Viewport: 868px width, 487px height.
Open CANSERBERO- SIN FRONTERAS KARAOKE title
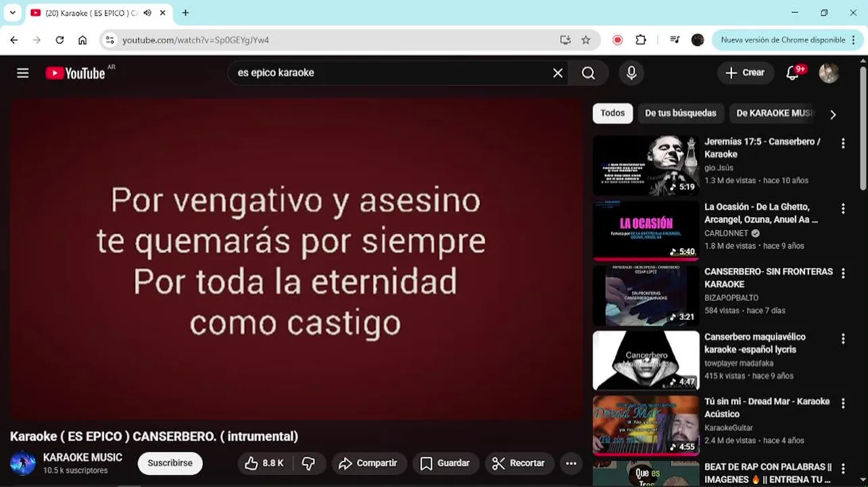click(769, 278)
